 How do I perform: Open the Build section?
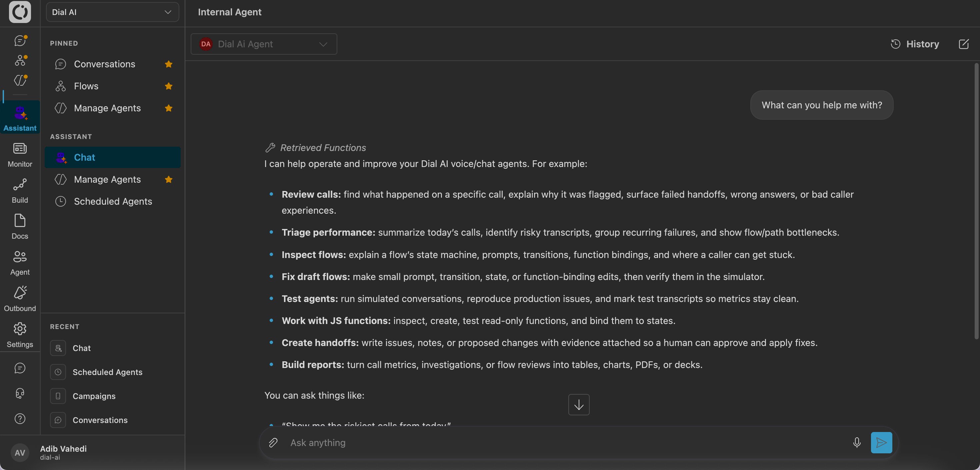(20, 191)
